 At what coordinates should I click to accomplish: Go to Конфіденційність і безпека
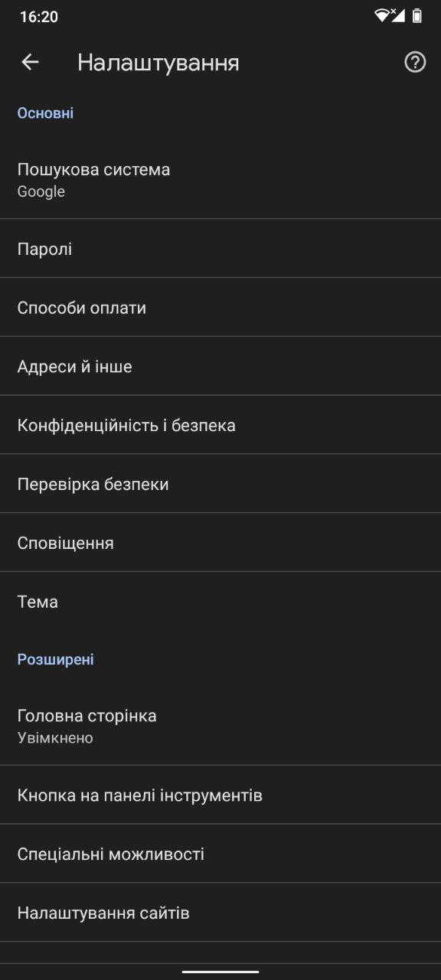coord(220,426)
